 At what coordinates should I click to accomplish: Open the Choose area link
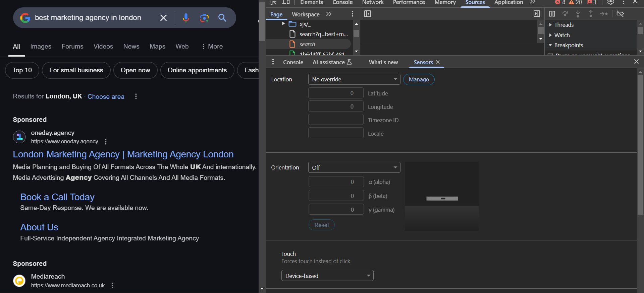click(106, 96)
